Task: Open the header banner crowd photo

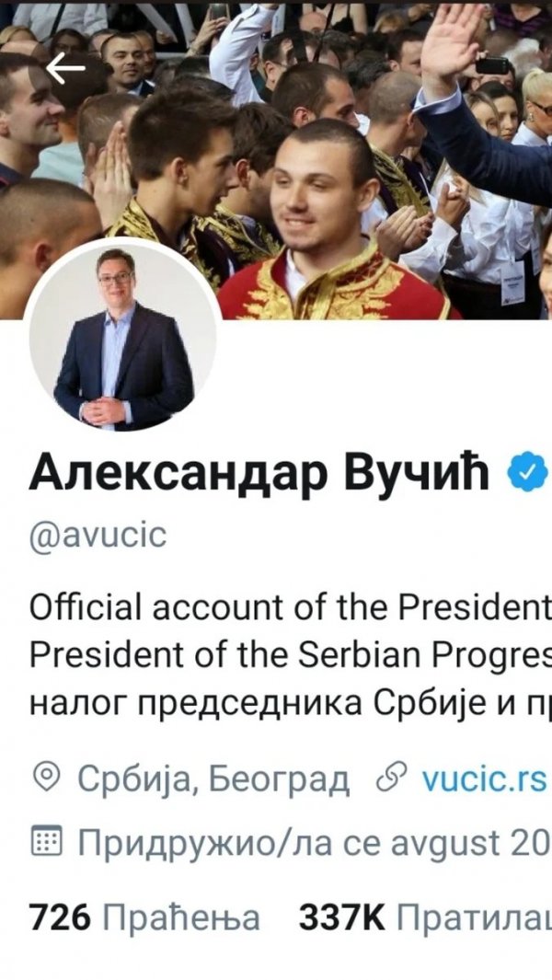Action: point(276,161)
